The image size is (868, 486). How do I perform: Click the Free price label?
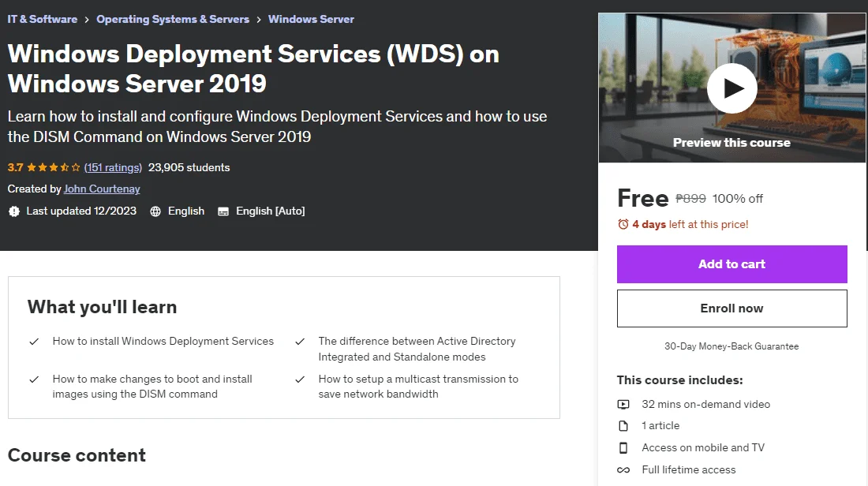coord(642,198)
